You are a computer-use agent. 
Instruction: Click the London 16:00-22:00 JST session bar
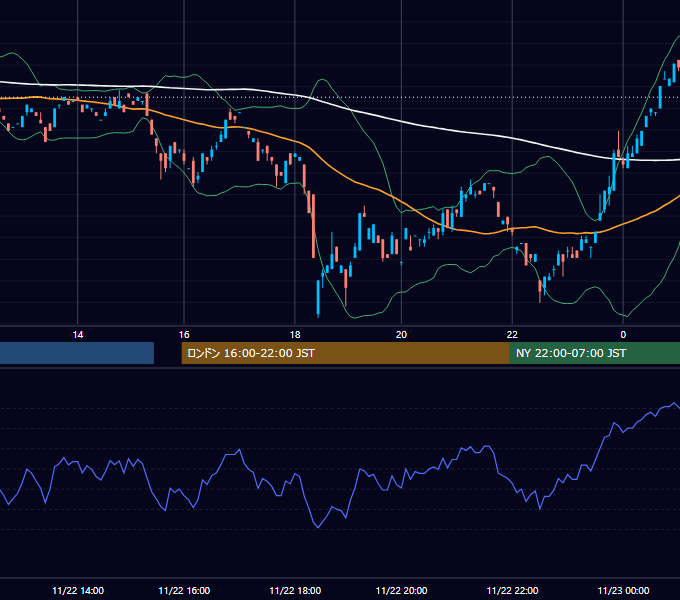pos(345,353)
